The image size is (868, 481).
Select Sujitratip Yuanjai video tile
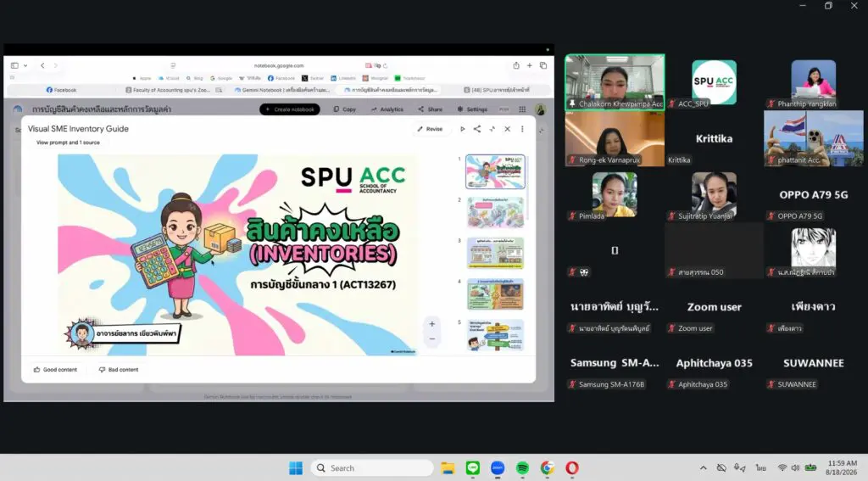click(x=714, y=194)
